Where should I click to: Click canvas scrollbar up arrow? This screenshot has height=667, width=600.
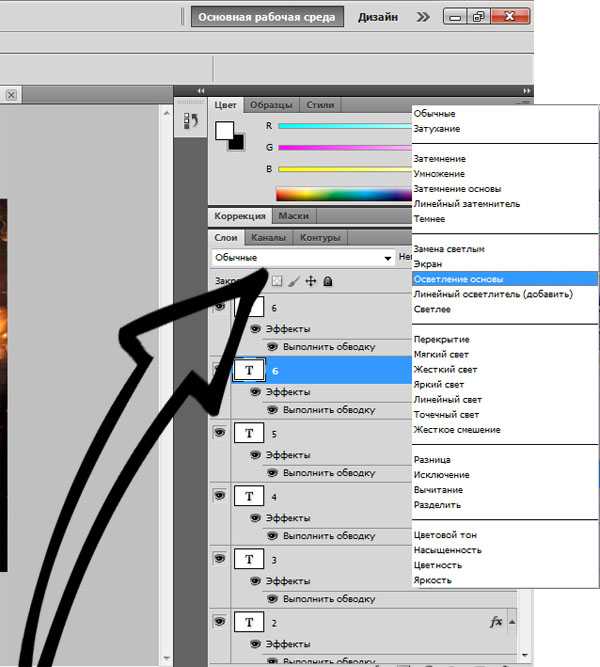click(166, 113)
